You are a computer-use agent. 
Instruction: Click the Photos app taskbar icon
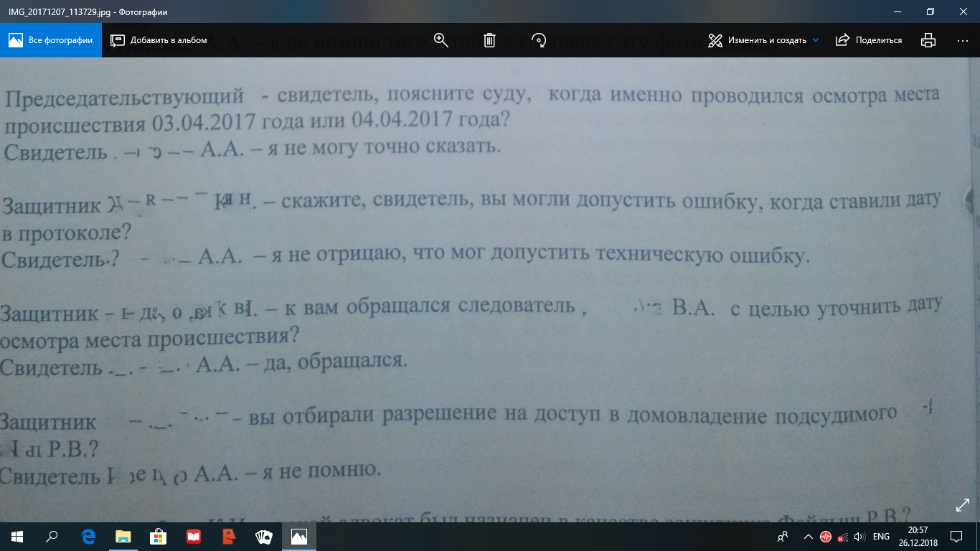coord(298,536)
